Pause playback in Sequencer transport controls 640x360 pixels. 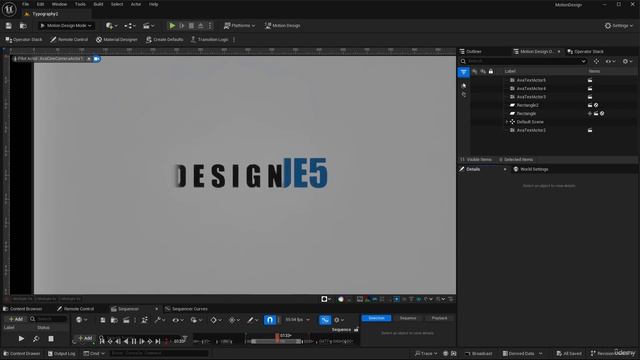[133, 341]
